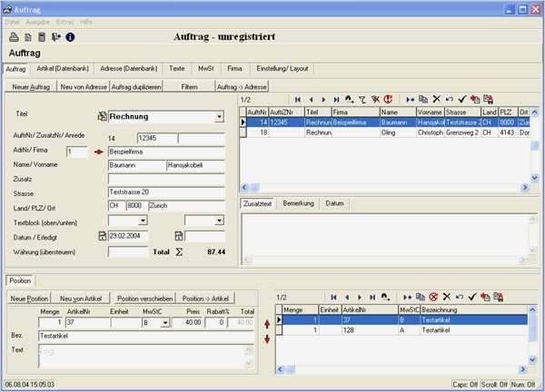
Task: Click the Position verschieben button
Action: tap(145, 299)
